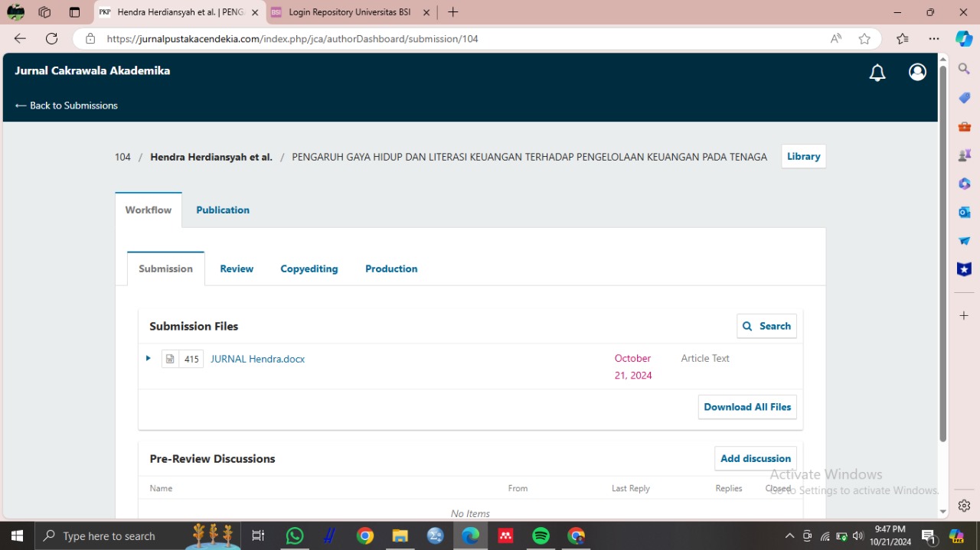980x550 pixels.
Task: Open Edge settings and more menu
Action: (934, 38)
